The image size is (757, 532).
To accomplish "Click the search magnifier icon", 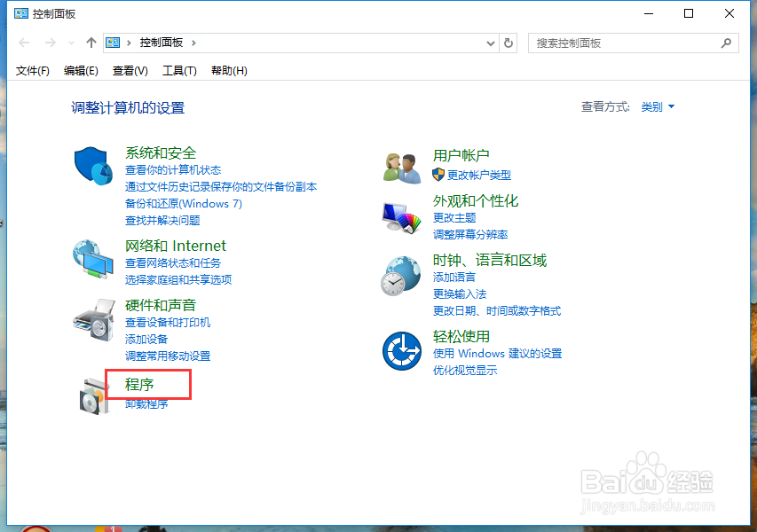I will tap(726, 43).
